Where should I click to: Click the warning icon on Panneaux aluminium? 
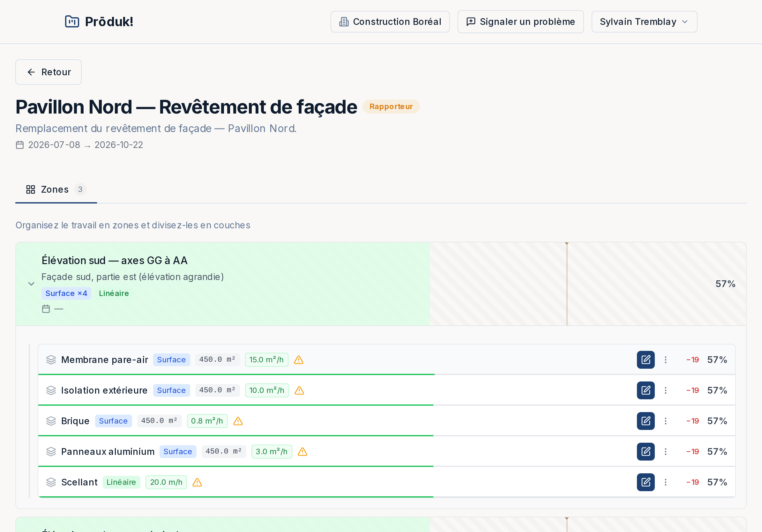coord(303,451)
